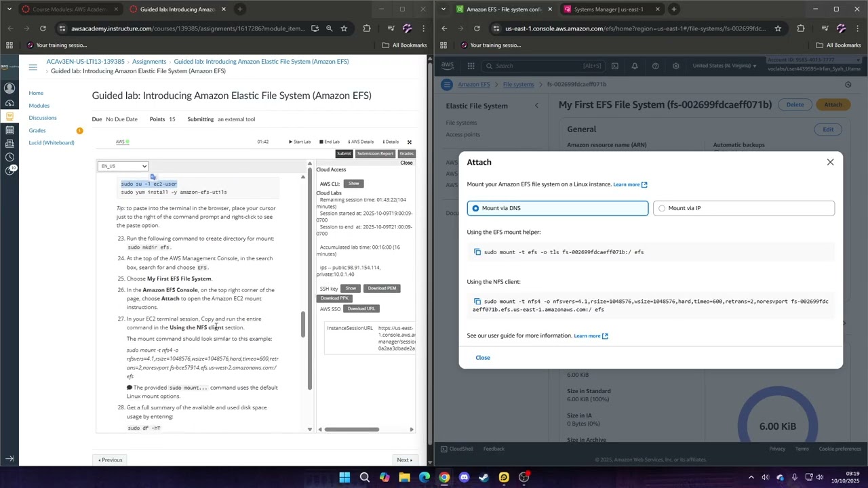Copy the EFS mount helper command
Image resolution: width=868 pixels, height=488 pixels.
coord(477,252)
